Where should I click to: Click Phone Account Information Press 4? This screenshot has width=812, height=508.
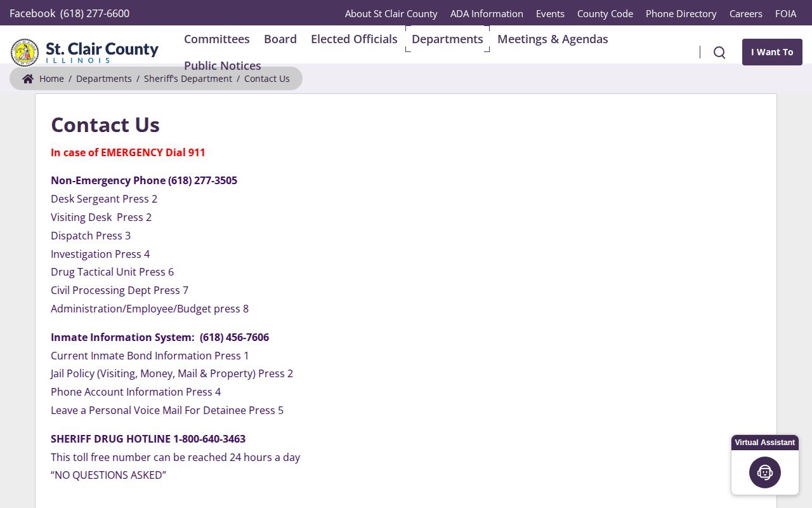[x=136, y=392]
